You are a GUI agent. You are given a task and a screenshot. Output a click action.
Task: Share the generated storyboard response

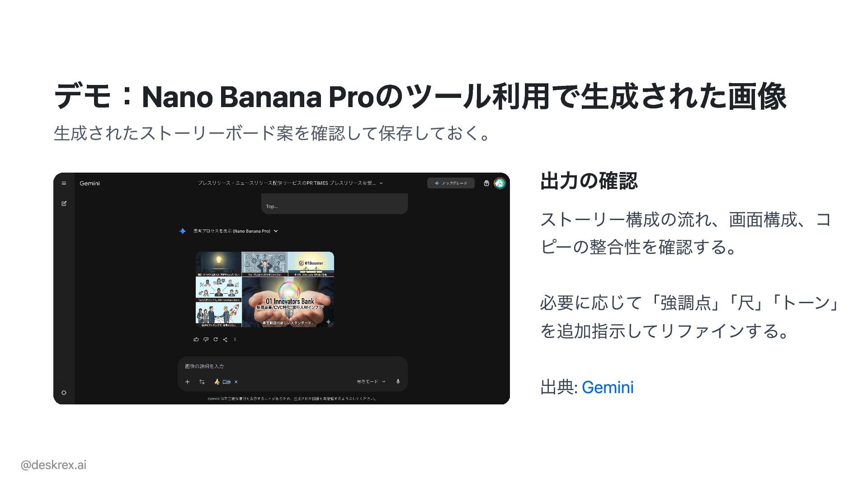click(225, 339)
